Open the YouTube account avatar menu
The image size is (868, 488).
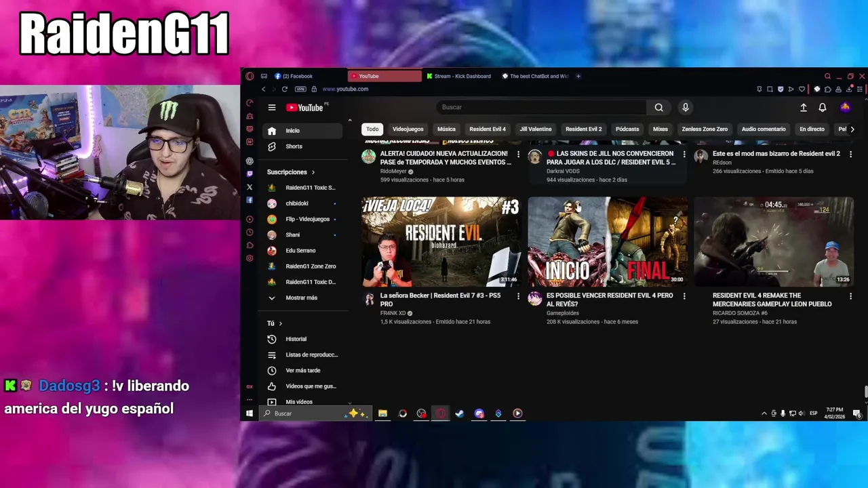click(845, 107)
